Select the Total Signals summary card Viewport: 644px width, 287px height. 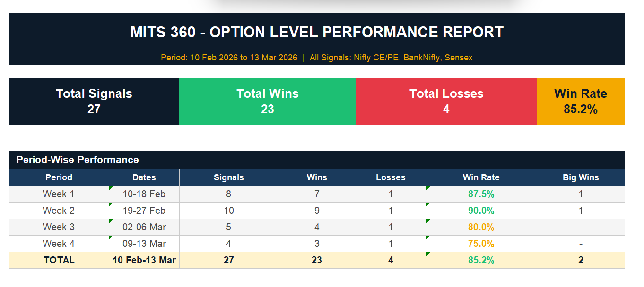pos(94,101)
